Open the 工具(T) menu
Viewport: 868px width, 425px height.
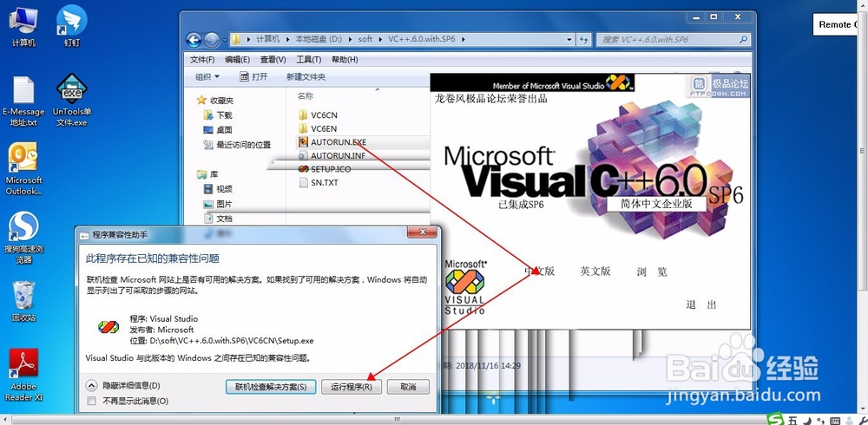pos(309,59)
